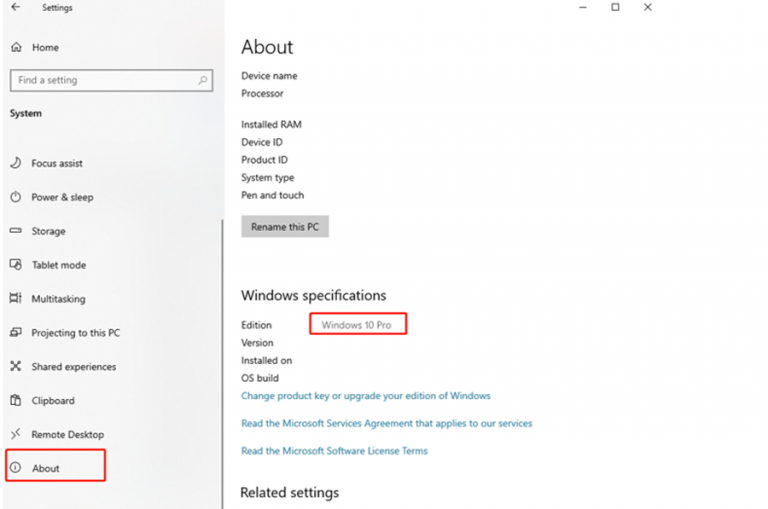Click the Power & sleep icon
This screenshot has height=509, width=768.
tap(15, 197)
